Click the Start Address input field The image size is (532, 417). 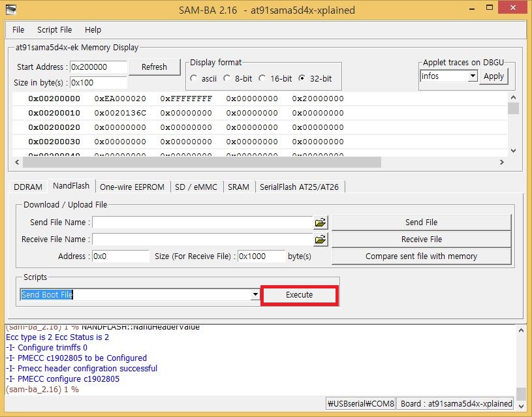(x=98, y=67)
